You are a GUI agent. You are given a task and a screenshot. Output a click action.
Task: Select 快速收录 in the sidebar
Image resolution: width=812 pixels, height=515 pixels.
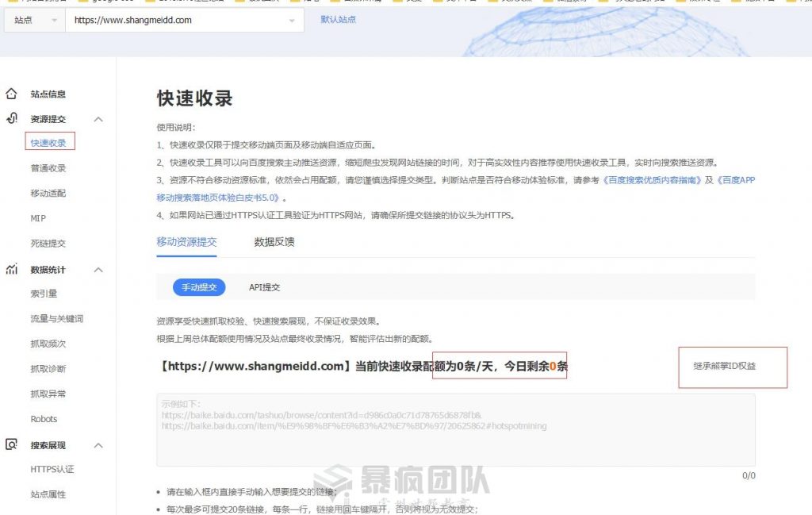(48, 143)
